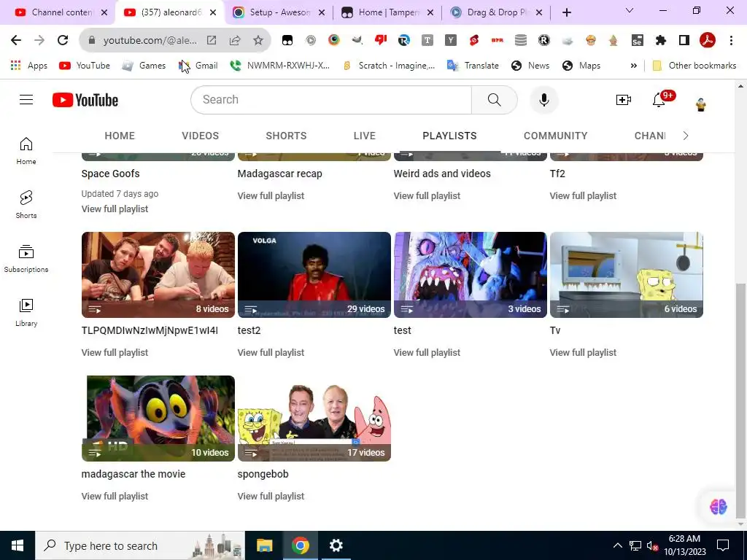
Task: Open the Chrome profile avatar
Action: 708,41
